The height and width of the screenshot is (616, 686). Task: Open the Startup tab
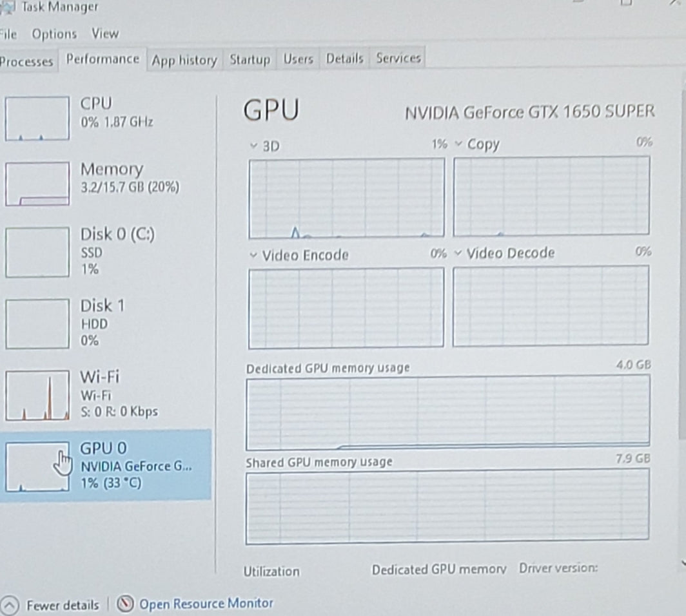[x=250, y=59]
